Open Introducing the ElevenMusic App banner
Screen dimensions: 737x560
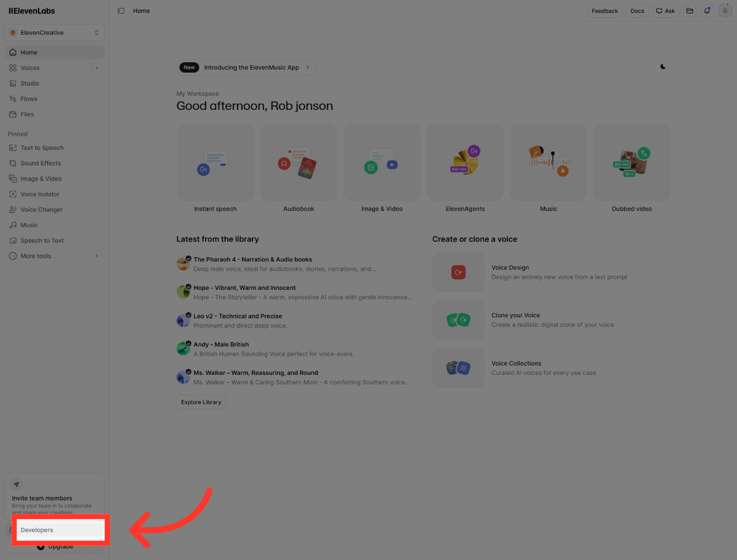[246, 67]
